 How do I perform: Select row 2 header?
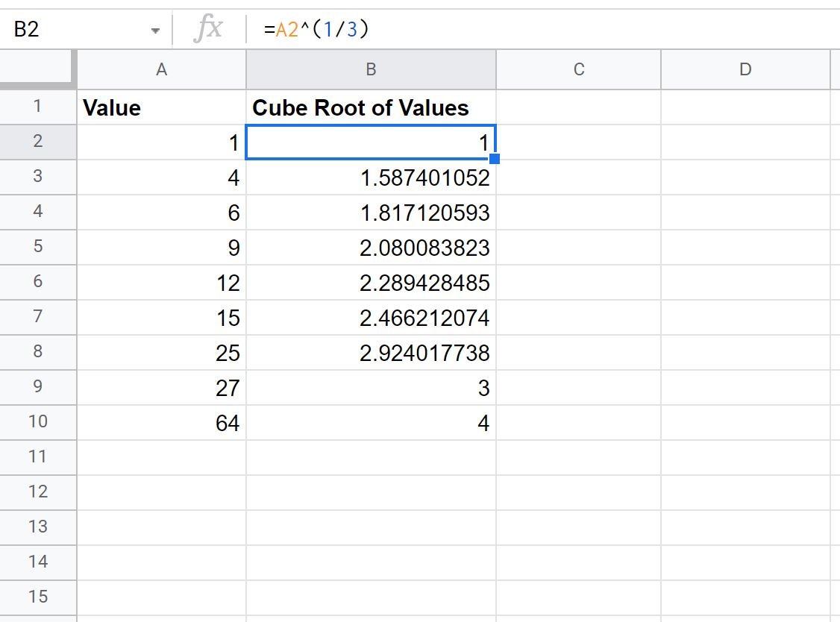37,142
